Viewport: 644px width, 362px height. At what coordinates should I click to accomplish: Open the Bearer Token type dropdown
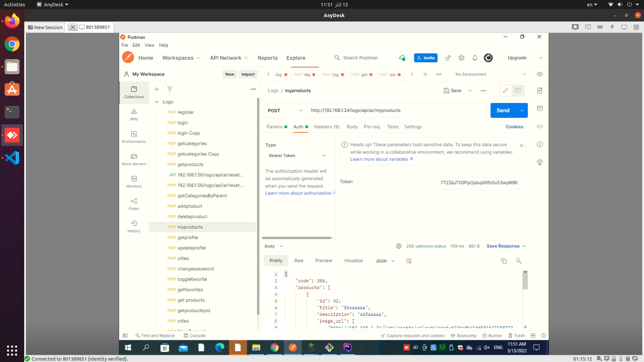coord(297,156)
